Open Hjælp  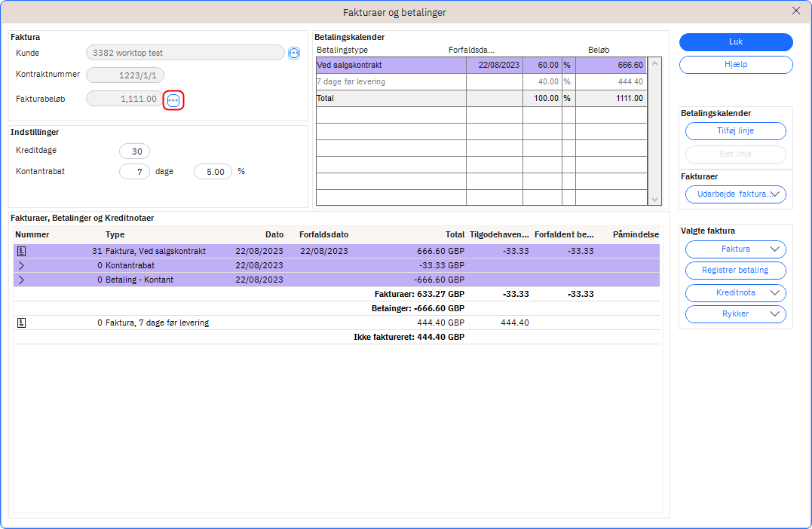coord(735,65)
